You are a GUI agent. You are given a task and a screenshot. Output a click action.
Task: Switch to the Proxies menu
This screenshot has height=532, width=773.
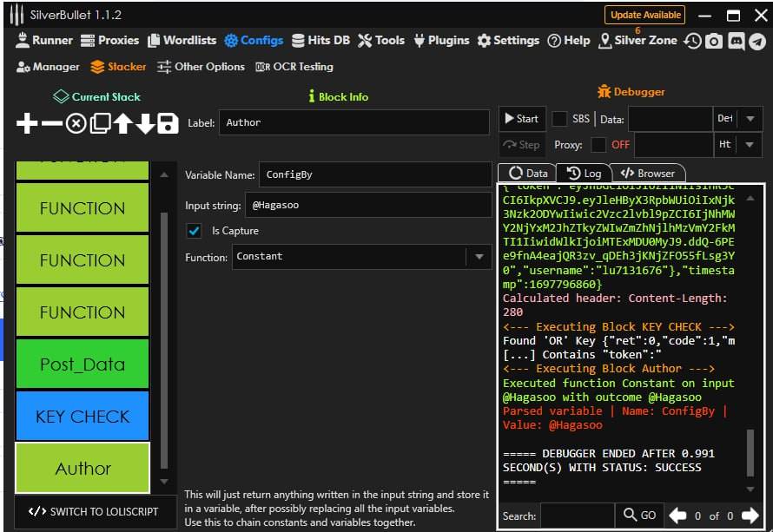(x=110, y=40)
